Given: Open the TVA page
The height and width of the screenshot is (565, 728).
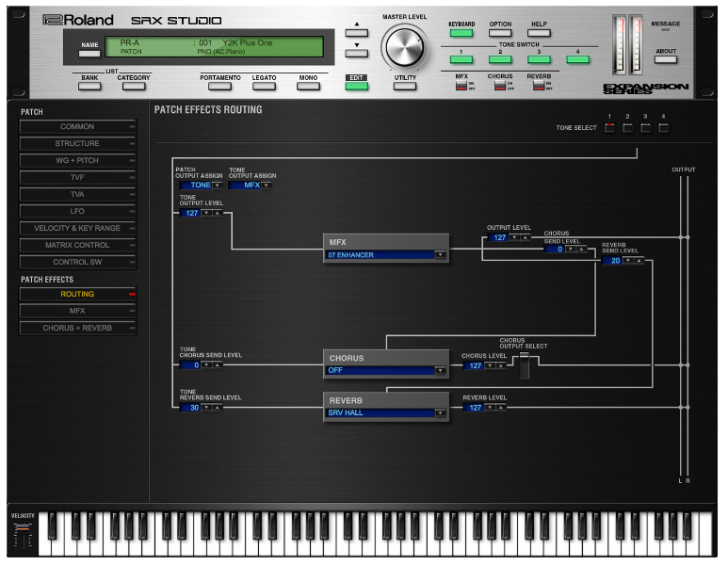Looking at the screenshot, I should pyautogui.click(x=77, y=194).
